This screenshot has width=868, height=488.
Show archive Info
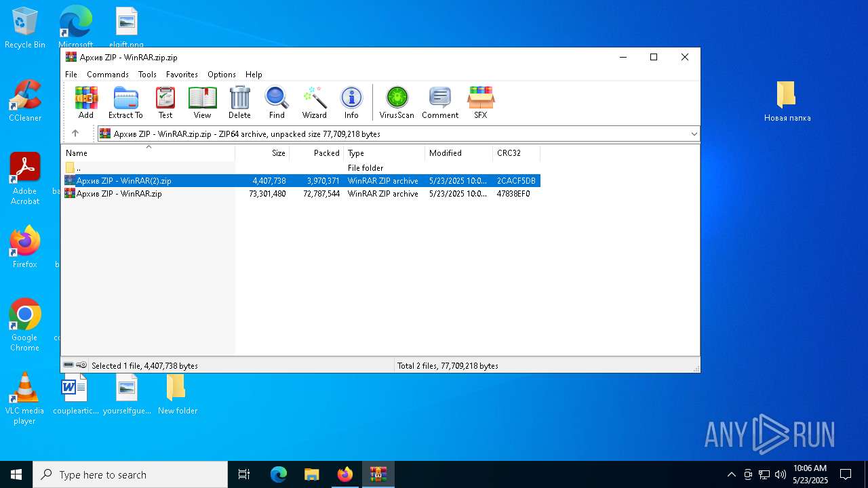click(351, 103)
